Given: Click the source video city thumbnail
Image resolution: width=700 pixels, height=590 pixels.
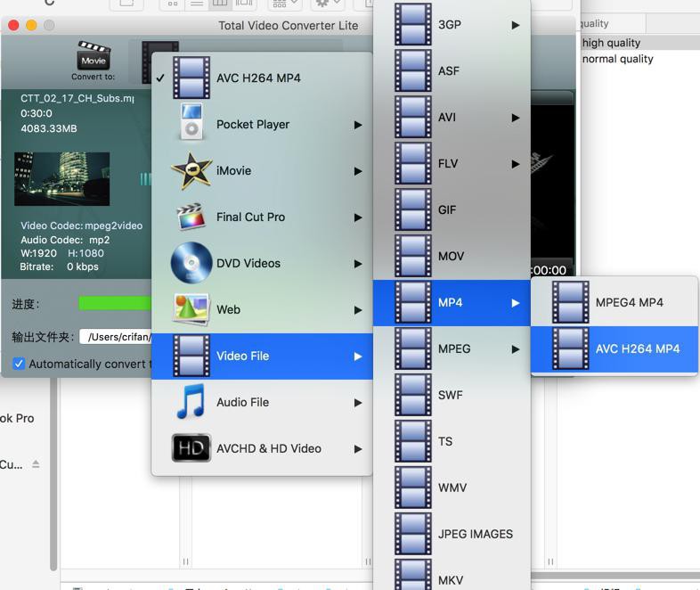Looking at the screenshot, I should [62, 179].
